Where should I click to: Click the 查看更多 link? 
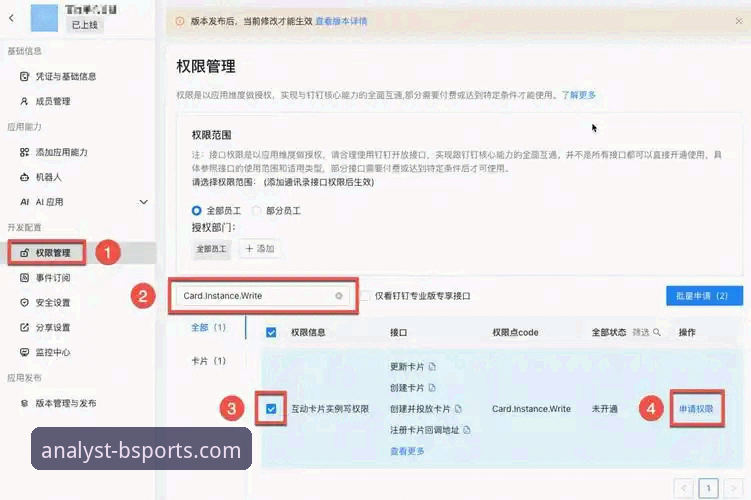pyautogui.click(x=407, y=451)
